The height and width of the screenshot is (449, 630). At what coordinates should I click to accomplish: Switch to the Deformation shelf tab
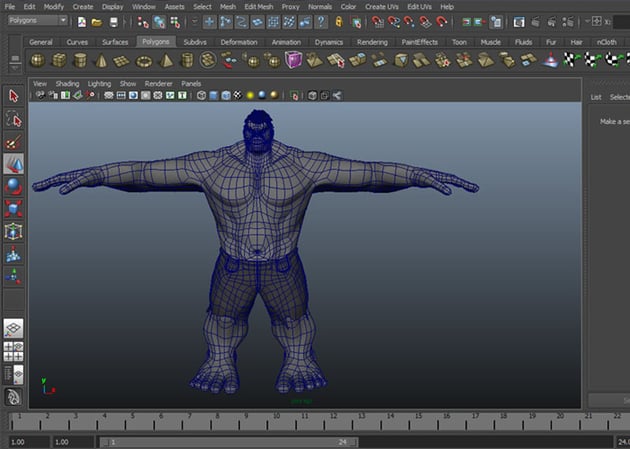(239, 42)
